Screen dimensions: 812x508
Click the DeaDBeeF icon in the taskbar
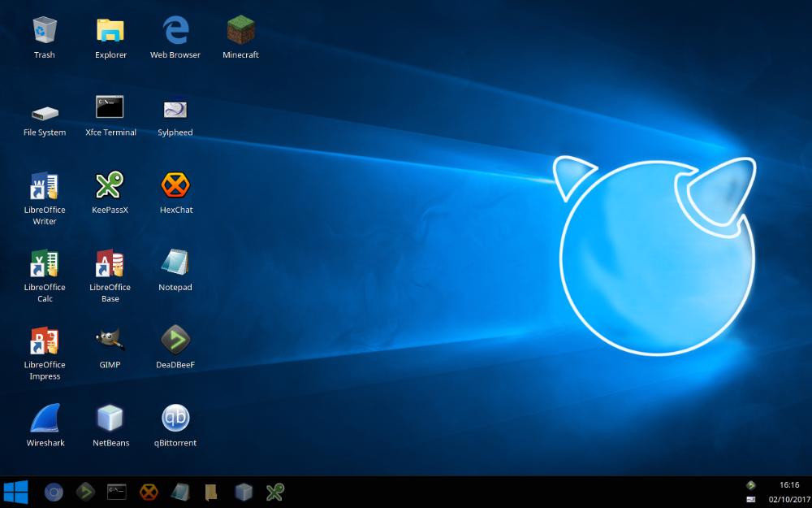(85, 492)
